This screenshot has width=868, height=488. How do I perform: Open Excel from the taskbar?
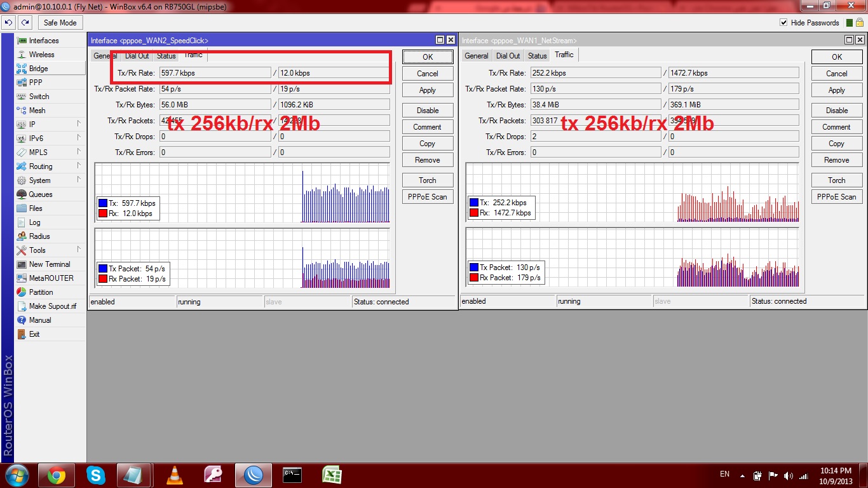(x=332, y=475)
